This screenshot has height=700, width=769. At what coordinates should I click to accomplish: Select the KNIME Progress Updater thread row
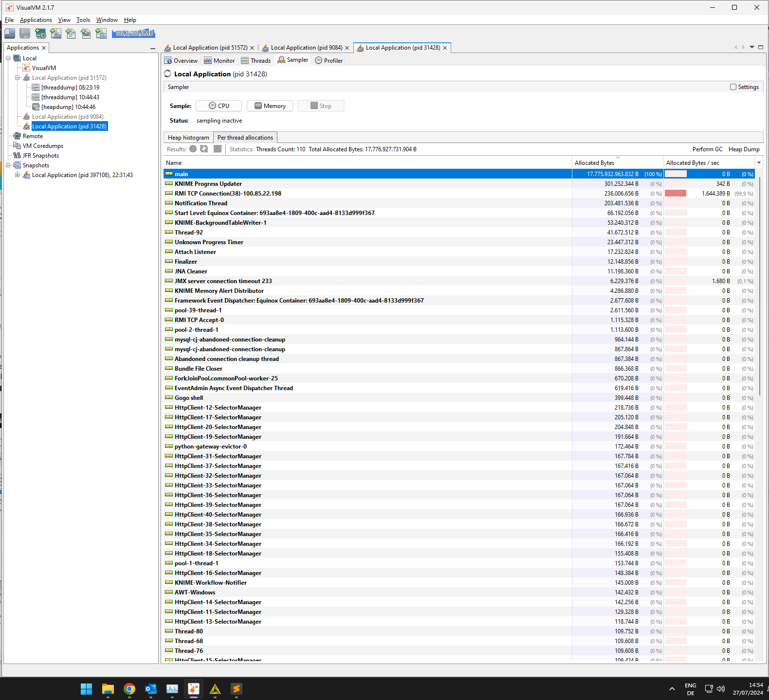point(459,184)
